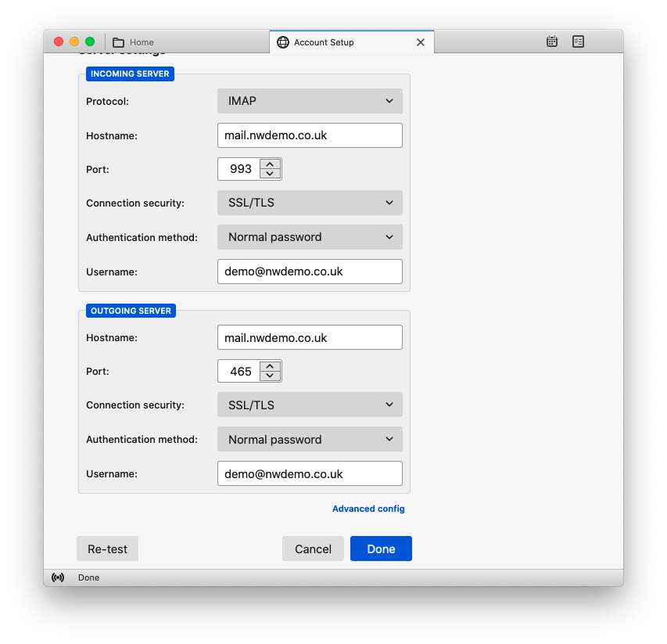Select the Account Setup tab
The height and width of the screenshot is (644, 667).
coord(351,42)
